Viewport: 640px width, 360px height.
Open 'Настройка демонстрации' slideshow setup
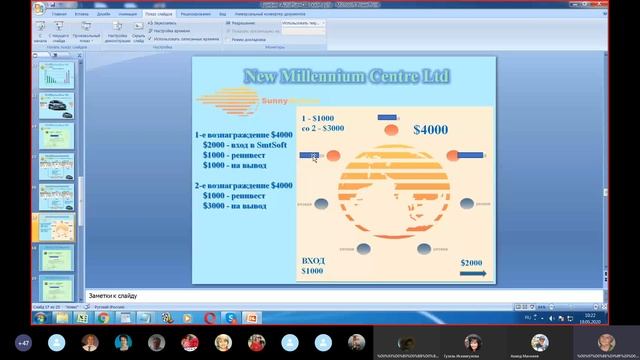point(118,32)
